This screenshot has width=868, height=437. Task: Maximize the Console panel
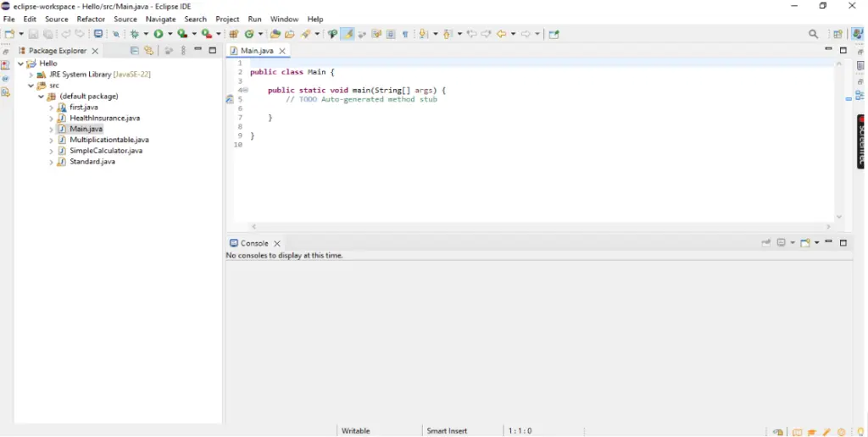[x=843, y=243]
